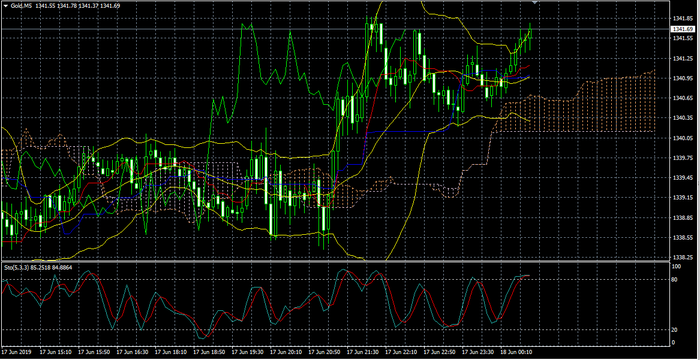Image resolution: width=700 pixels, height=360 pixels.
Task: Click the 17 Jun 15:50 time label
Action: click(93, 351)
